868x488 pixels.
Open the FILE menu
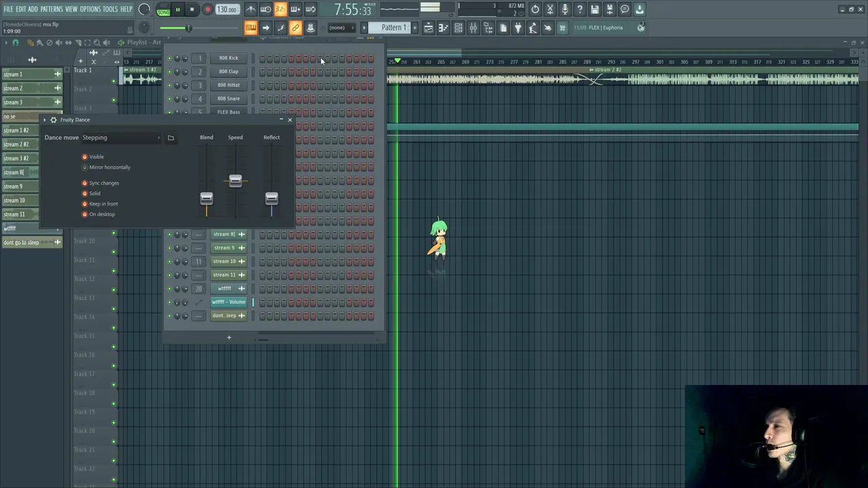tap(8, 9)
